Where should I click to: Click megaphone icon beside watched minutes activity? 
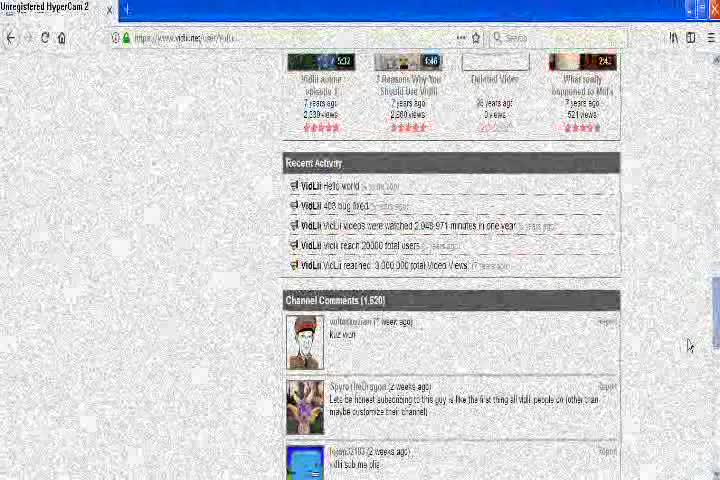coord(294,225)
